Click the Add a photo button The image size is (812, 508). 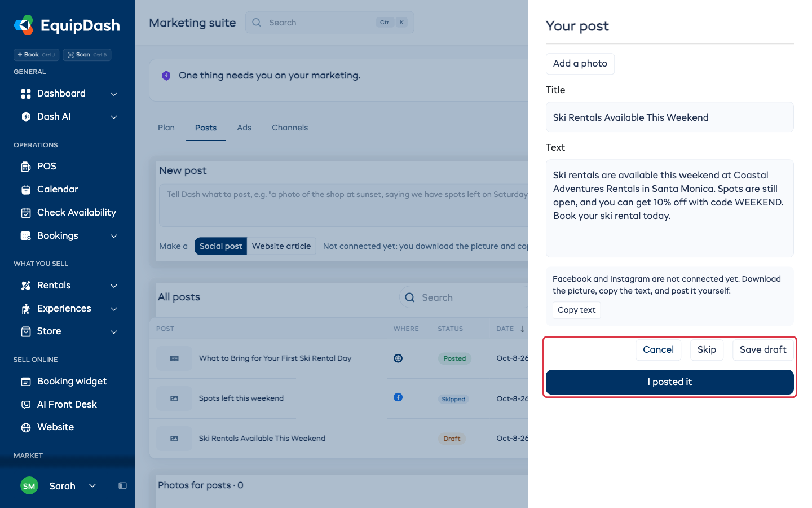click(580, 64)
